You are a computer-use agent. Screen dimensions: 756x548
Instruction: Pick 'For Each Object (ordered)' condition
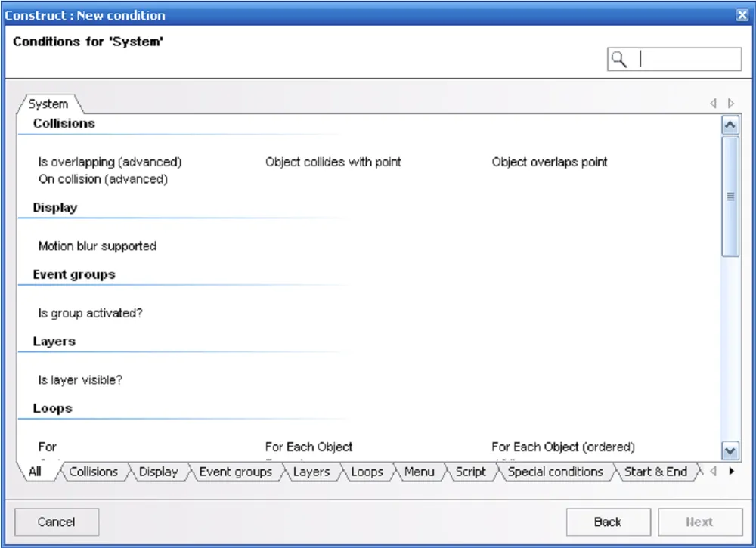click(x=563, y=447)
